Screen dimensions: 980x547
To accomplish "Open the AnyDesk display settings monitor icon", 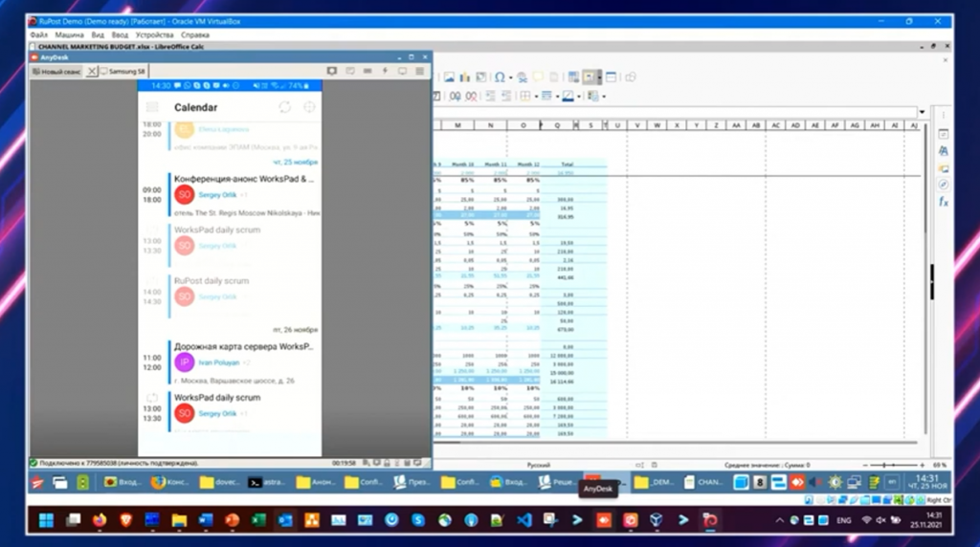I will pos(402,71).
